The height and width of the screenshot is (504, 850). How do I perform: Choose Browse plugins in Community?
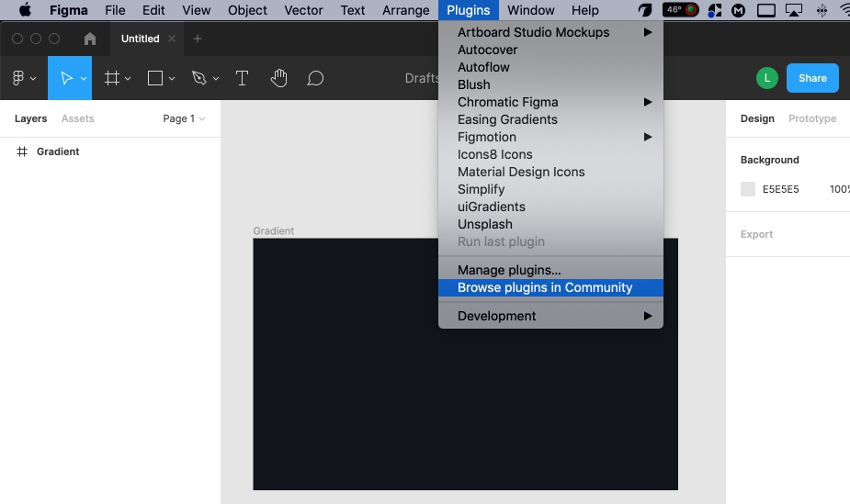[550, 287]
